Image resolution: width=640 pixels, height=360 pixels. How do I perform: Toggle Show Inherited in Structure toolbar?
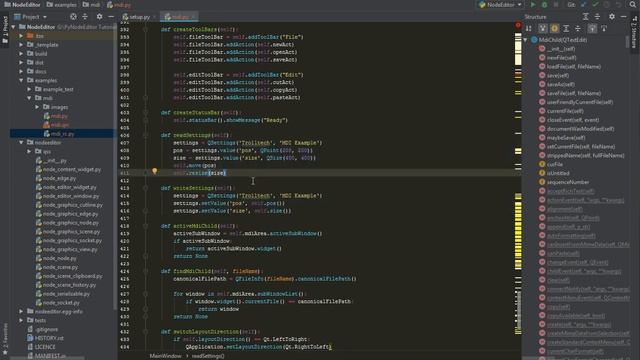point(543,29)
